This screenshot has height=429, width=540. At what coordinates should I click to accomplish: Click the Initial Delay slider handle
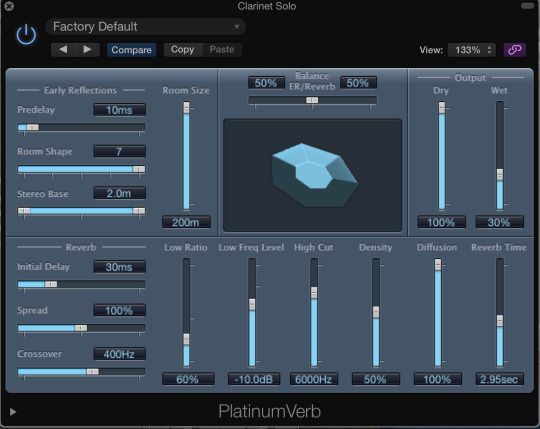tap(51, 284)
